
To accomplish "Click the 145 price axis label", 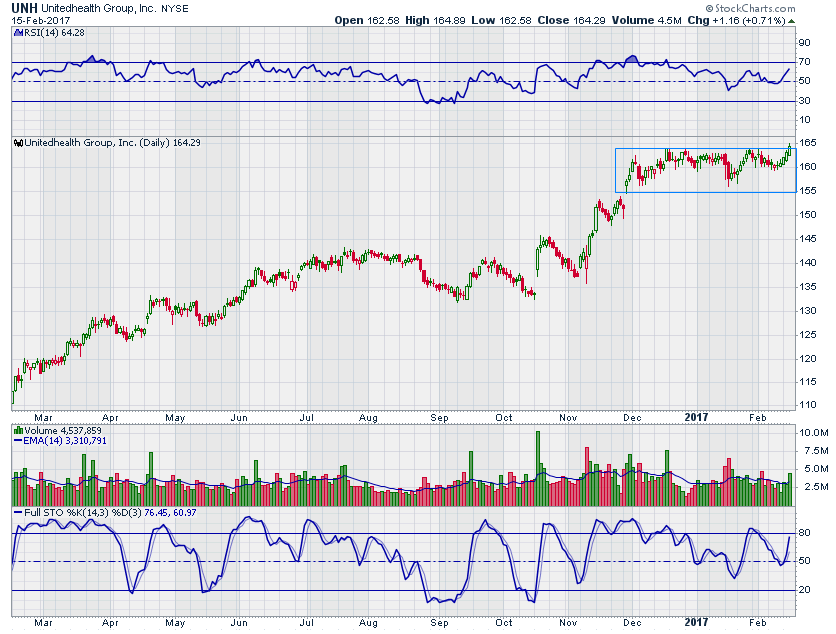I will 808,239.
